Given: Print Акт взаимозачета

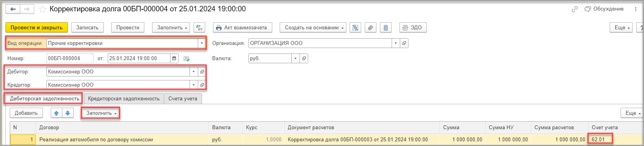Looking at the screenshot, I should (242, 27).
